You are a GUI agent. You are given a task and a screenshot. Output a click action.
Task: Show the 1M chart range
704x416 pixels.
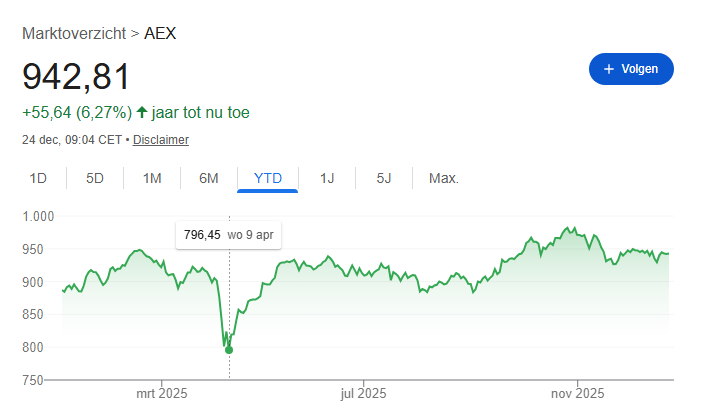tap(152, 179)
